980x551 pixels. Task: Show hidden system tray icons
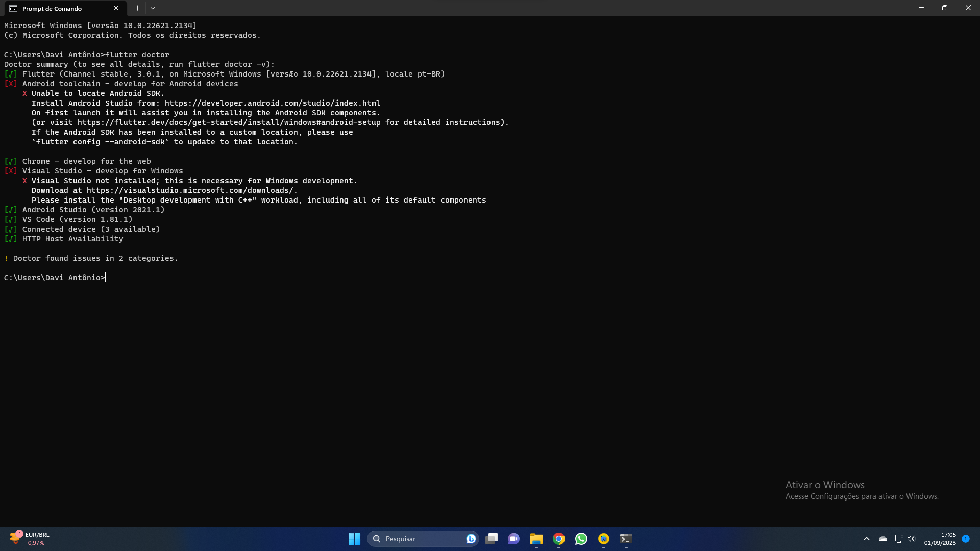coord(867,539)
